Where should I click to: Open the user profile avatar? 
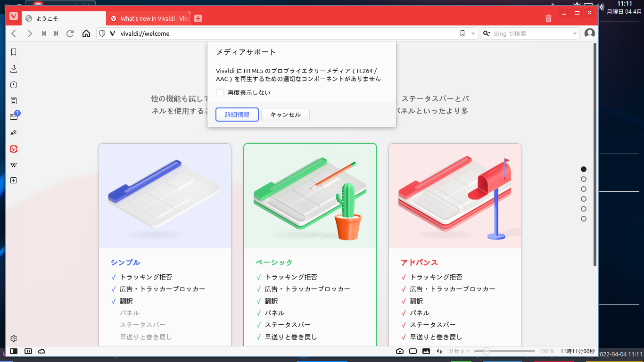[589, 33]
